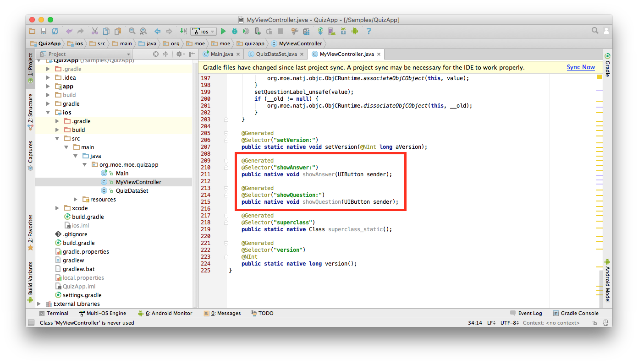Viewport: 638px width, 364px height.
Task: Open the Terminal tool window
Action: [54, 313]
